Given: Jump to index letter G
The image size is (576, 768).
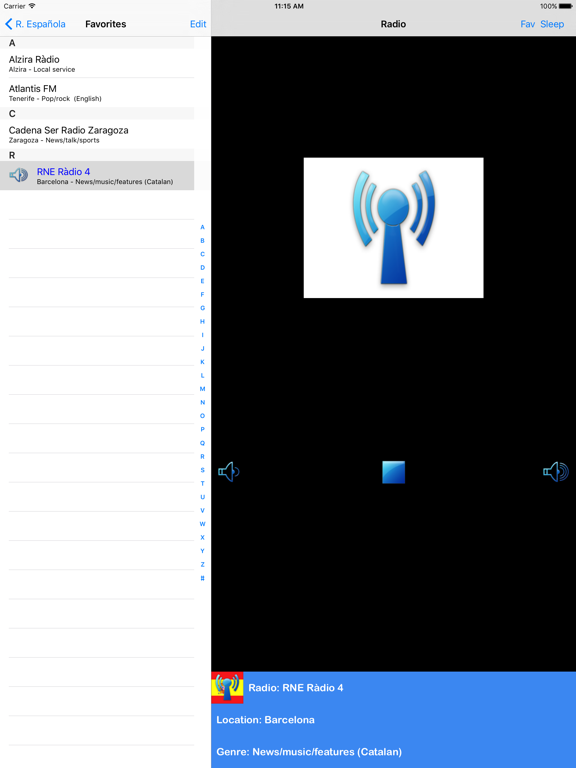Looking at the screenshot, I should [x=202, y=308].
